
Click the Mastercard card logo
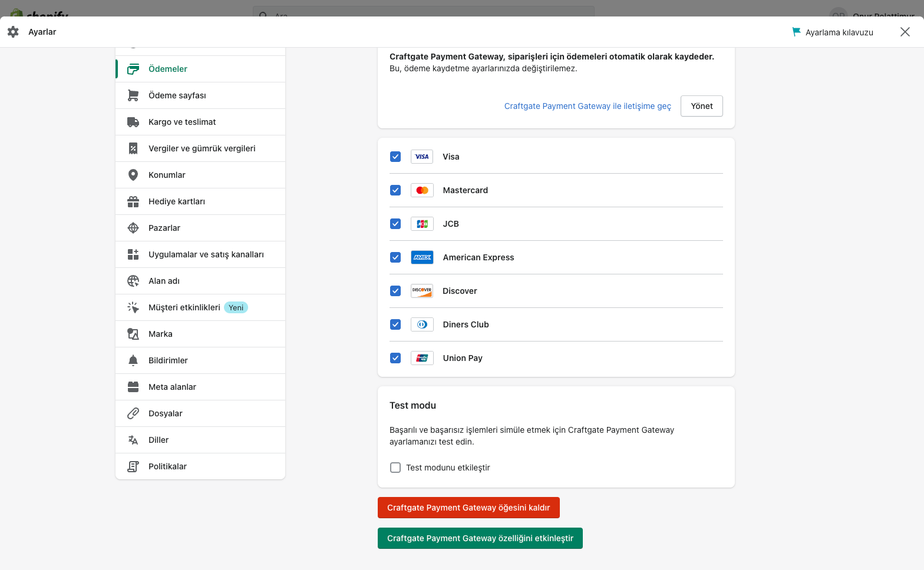(x=422, y=190)
